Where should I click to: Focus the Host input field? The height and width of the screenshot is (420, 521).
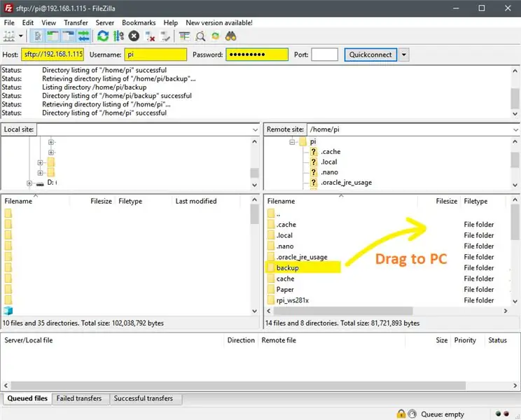pyautogui.click(x=53, y=55)
